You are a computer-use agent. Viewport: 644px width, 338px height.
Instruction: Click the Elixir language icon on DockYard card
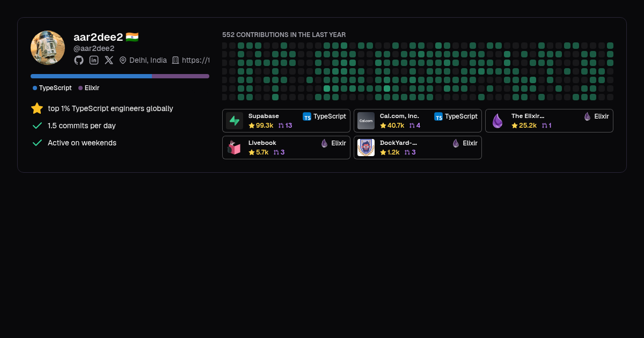tap(456, 143)
